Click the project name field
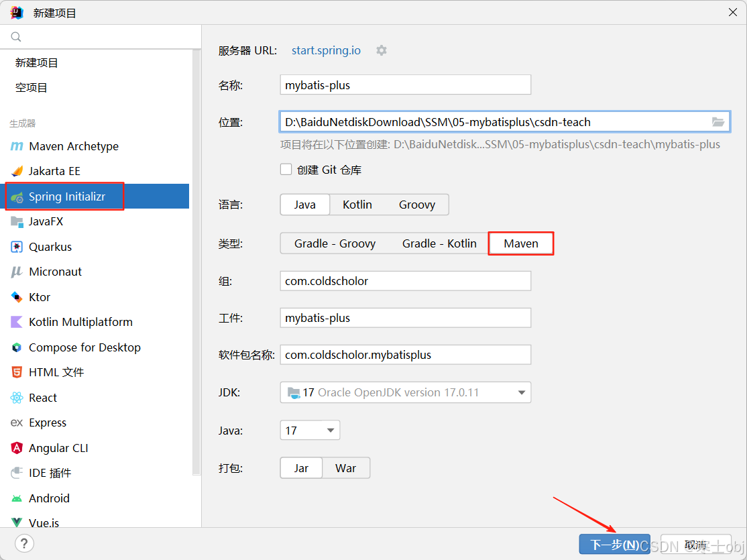 coord(406,85)
